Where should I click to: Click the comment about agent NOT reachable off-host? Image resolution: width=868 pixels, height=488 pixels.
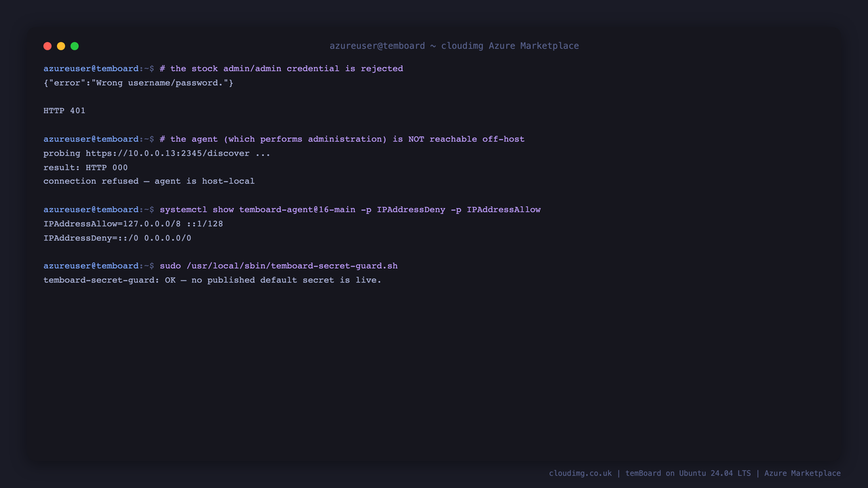click(342, 139)
